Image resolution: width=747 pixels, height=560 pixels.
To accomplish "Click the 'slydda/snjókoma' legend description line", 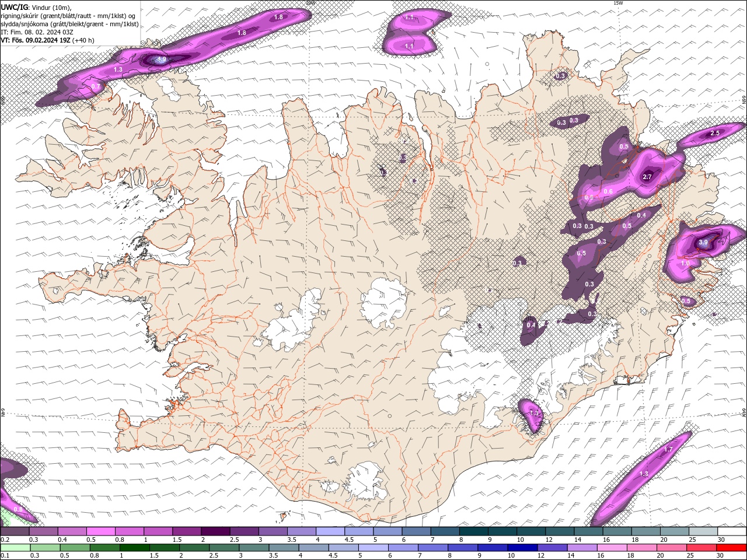I will point(70,24).
